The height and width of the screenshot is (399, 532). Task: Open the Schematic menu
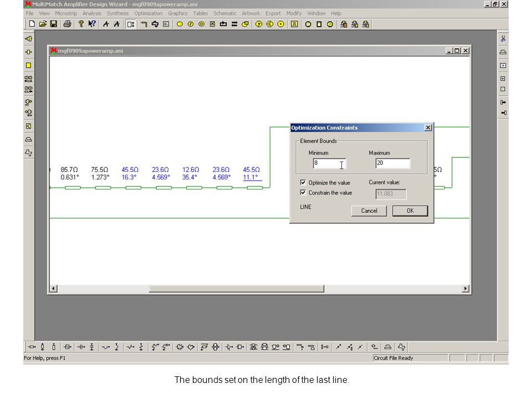point(224,13)
